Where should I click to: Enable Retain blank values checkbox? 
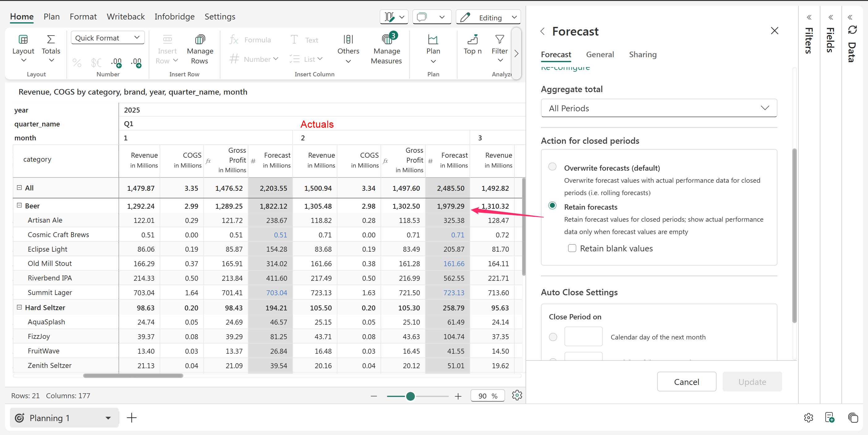point(572,248)
